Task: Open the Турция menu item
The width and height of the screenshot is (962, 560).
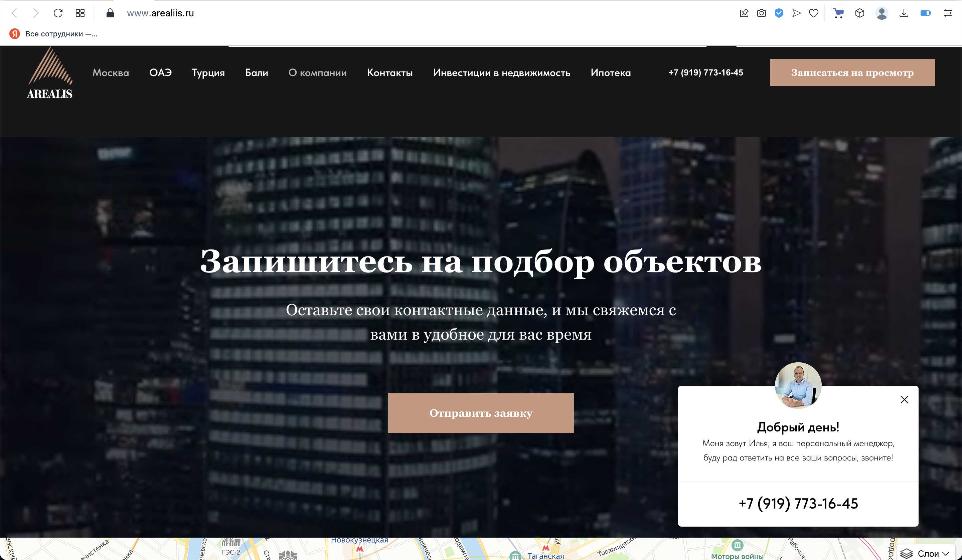Action: click(208, 72)
